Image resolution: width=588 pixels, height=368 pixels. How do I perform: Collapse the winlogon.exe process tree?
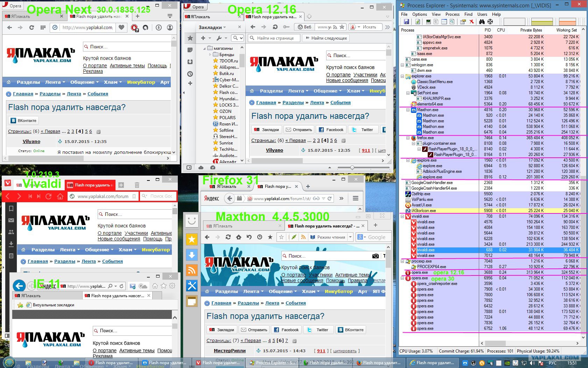(x=402, y=65)
